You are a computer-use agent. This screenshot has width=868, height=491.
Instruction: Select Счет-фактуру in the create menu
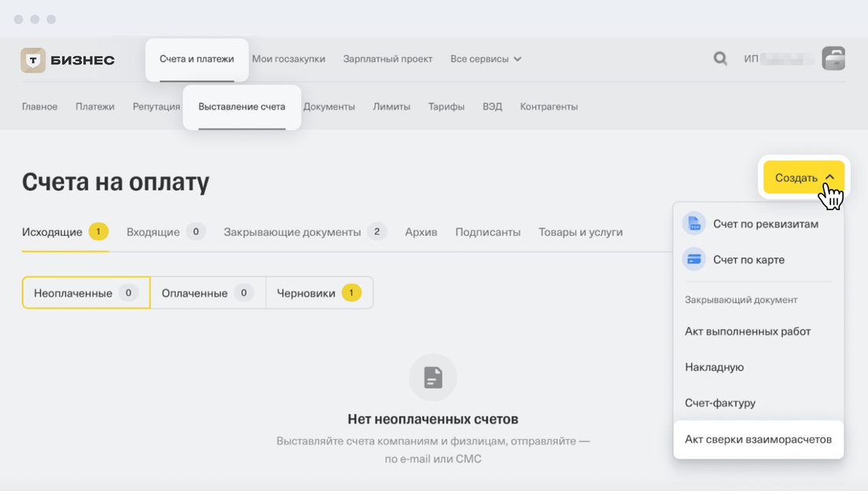(720, 403)
